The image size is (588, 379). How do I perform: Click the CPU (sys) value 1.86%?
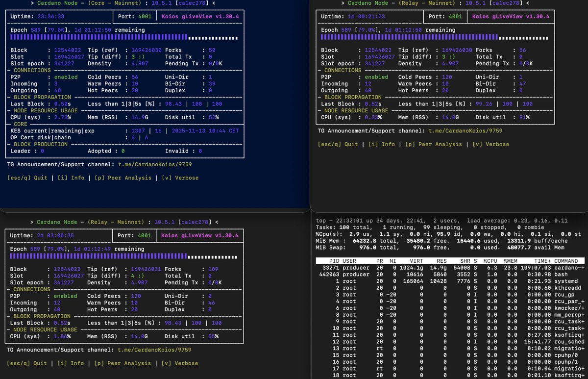(63, 336)
